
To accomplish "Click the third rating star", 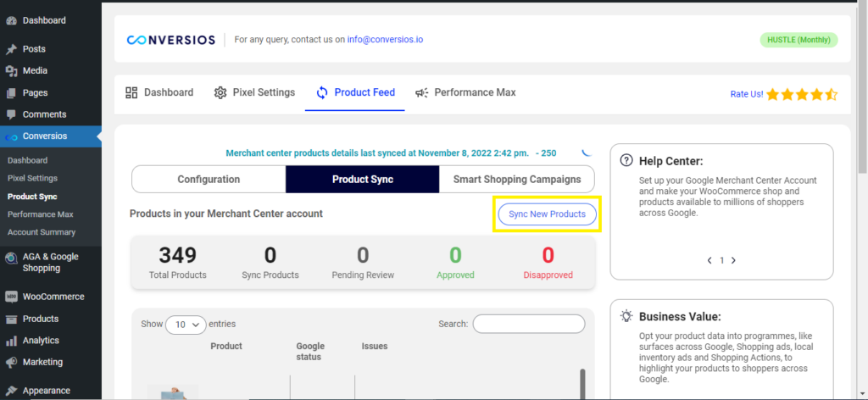I will coord(802,95).
